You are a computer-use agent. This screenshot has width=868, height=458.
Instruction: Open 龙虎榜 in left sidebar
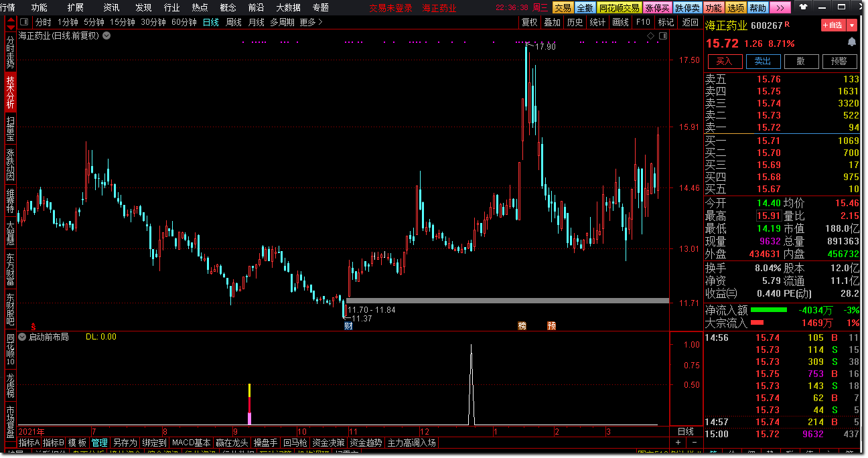click(10, 386)
